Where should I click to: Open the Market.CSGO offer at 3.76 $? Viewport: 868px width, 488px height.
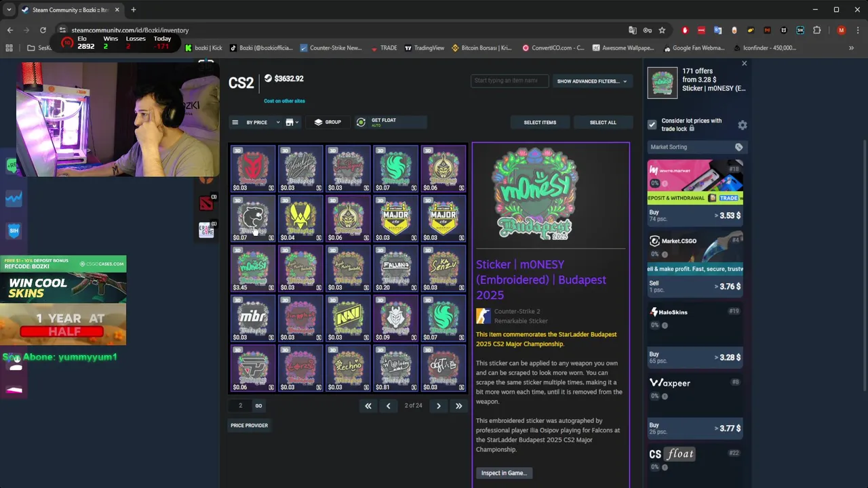[x=695, y=264]
